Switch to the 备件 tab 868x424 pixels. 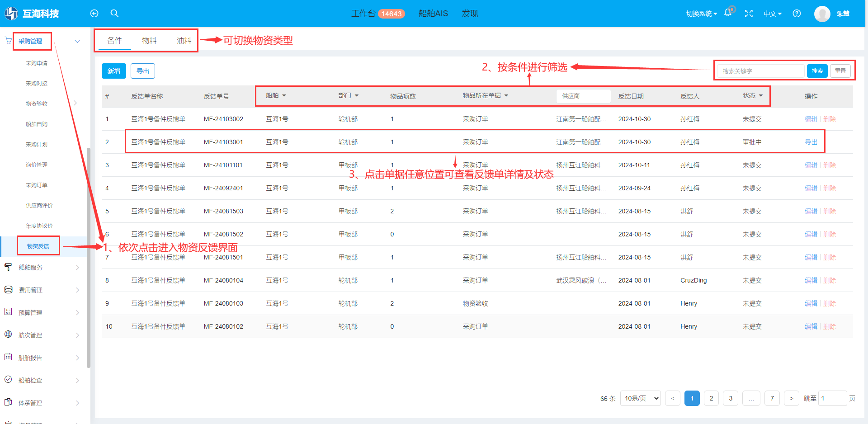click(115, 41)
